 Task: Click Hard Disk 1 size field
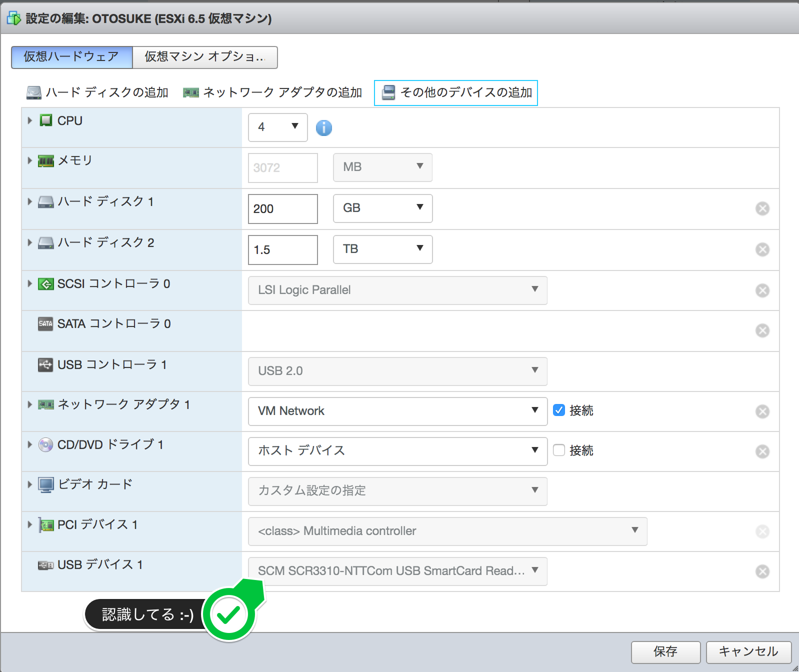click(283, 209)
